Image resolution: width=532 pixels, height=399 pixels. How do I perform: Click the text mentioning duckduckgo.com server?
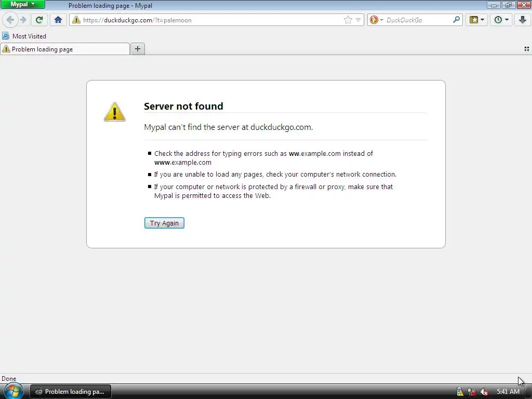229,127
